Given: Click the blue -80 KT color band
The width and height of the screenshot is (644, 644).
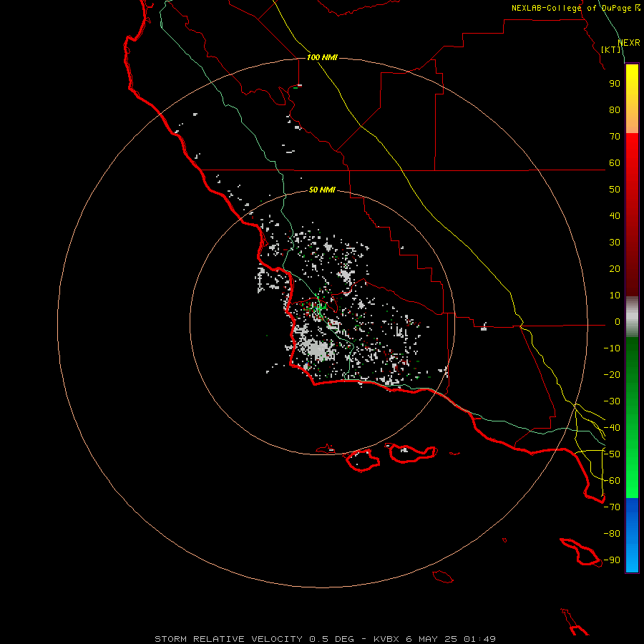Looking at the screenshot, I should (x=632, y=533).
